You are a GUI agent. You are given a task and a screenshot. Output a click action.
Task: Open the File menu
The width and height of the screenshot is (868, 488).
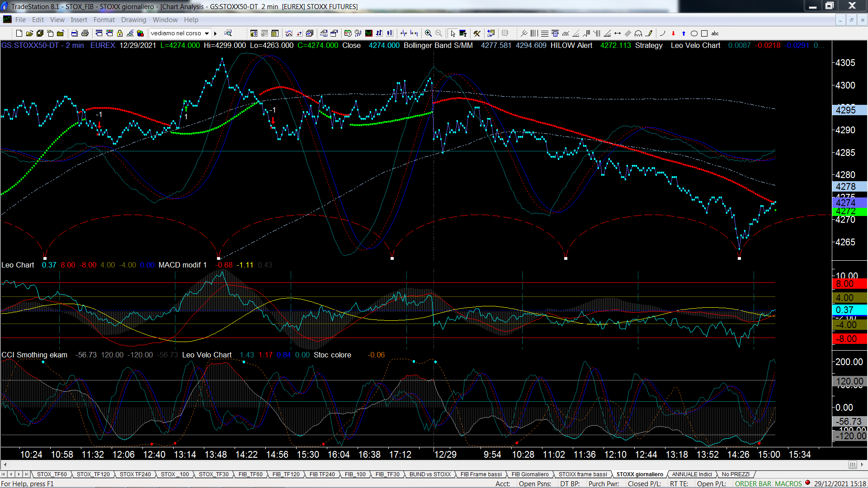tap(20, 20)
